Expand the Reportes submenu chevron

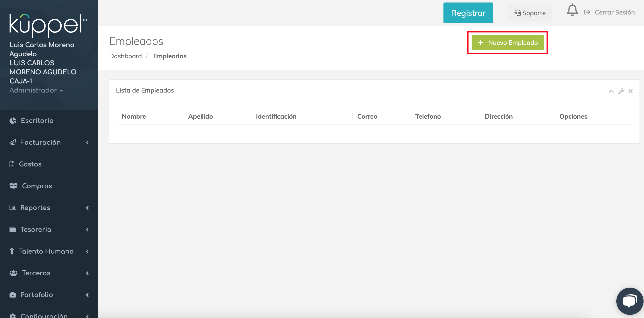coord(87,208)
